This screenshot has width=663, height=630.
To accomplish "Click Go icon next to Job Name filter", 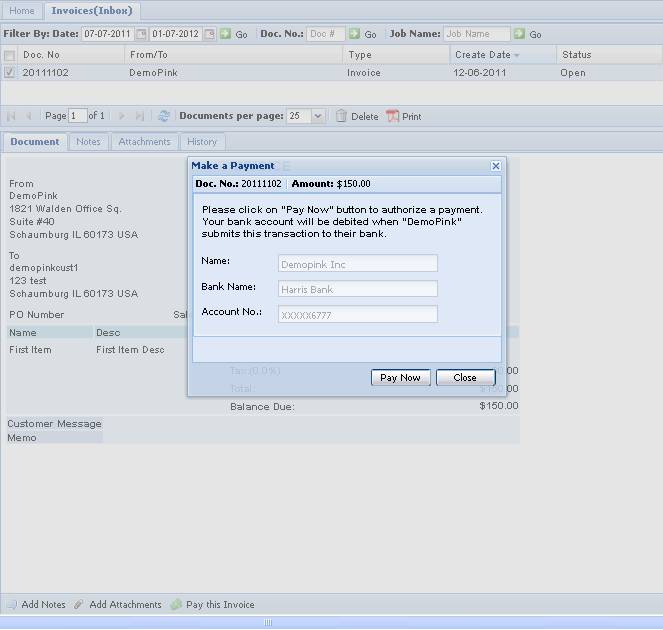I will tap(520, 34).
